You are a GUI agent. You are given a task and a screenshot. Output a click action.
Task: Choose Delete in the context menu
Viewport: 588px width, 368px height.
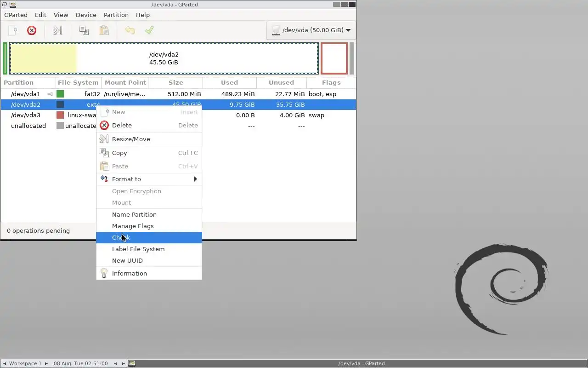tap(149, 125)
